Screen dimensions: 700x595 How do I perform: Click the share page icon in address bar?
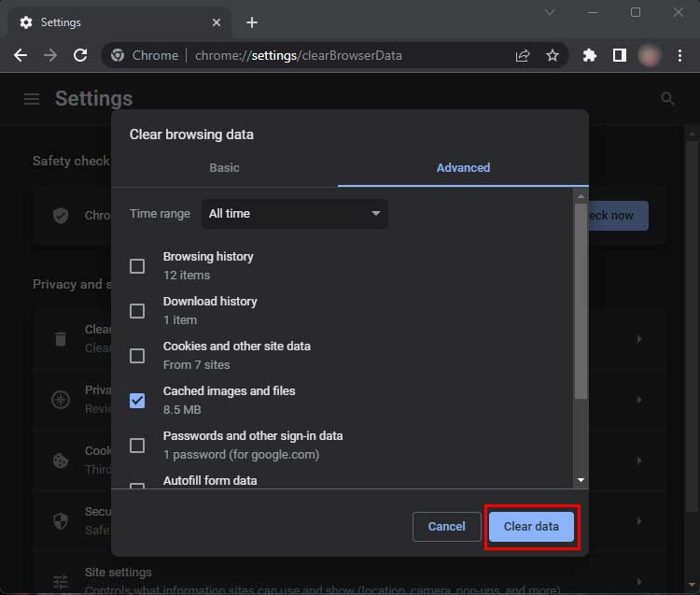tap(523, 55)
